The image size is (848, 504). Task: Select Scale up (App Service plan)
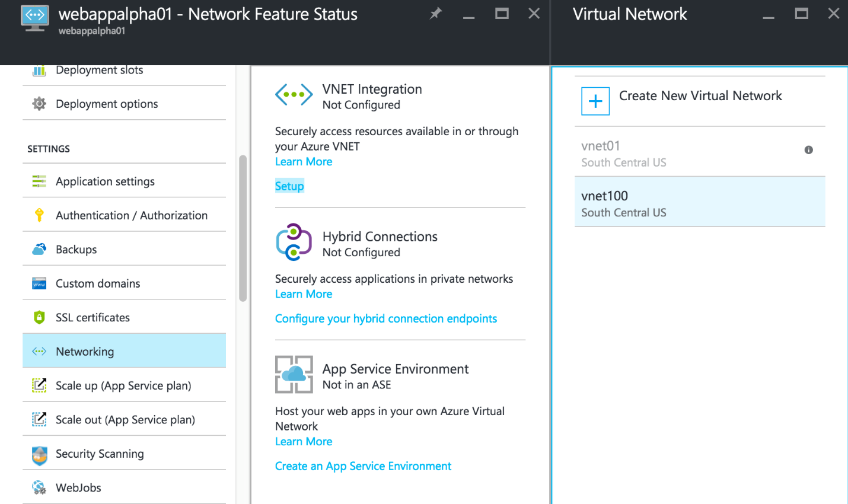(123, 385)
